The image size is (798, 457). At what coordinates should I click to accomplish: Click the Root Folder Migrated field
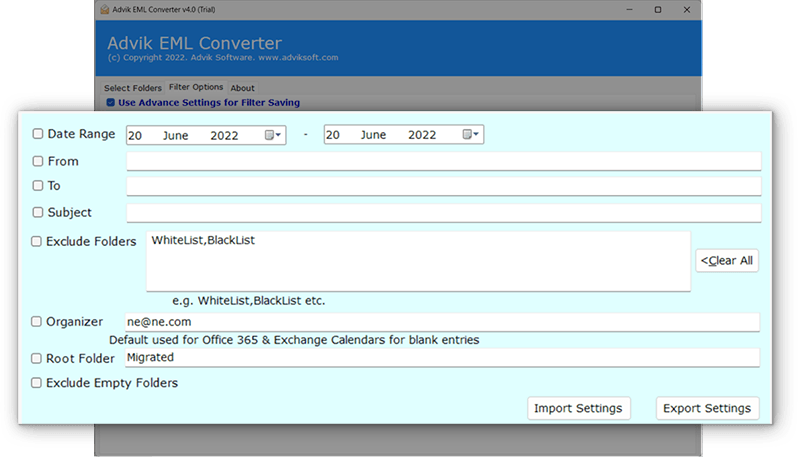(x=442, y=358)
